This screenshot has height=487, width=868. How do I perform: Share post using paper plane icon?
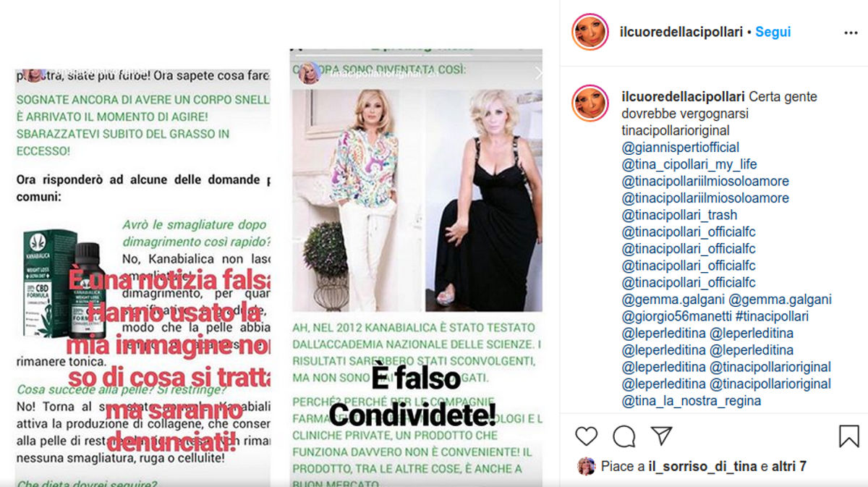point(661,436)
